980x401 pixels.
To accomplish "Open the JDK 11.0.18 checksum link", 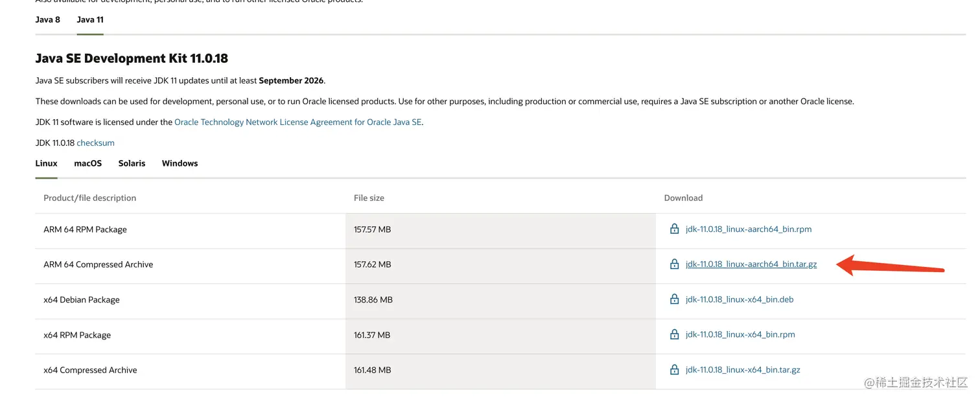I will [x=95, y=143].
